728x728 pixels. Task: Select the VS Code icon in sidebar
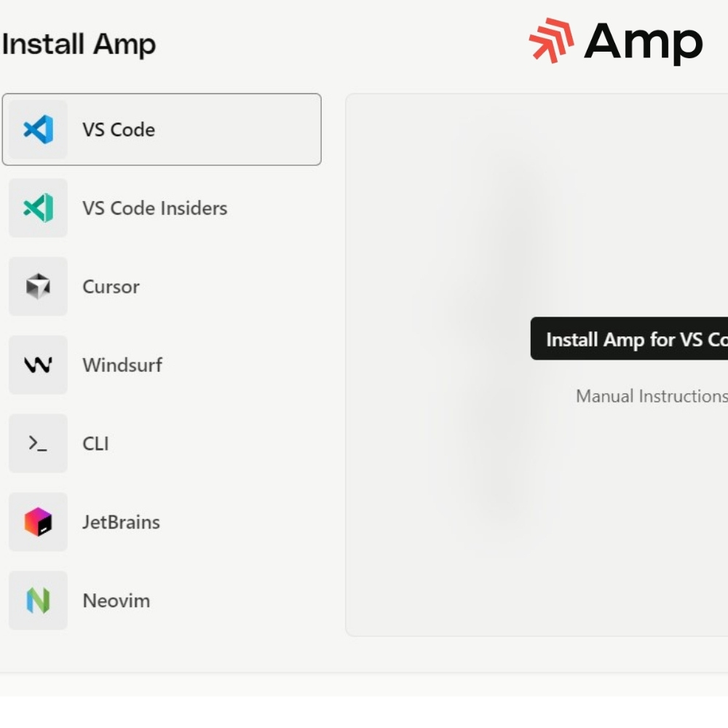coord(38,130)
